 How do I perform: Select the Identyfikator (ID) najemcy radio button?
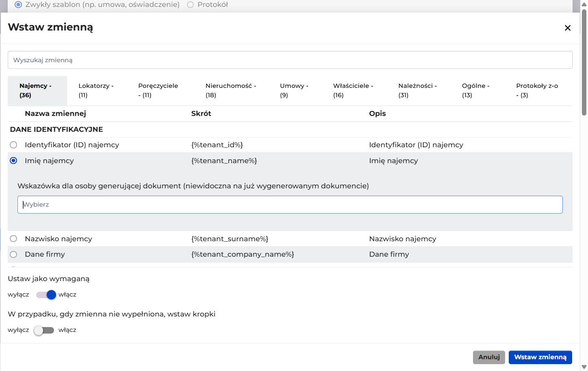pyautogui.click(x=13, y=145)
